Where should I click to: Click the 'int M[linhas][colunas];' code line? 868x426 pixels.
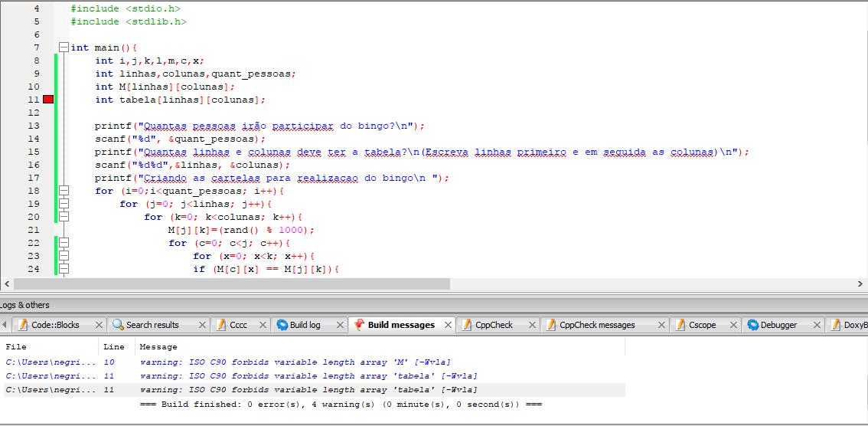click(x=165, y=87)
